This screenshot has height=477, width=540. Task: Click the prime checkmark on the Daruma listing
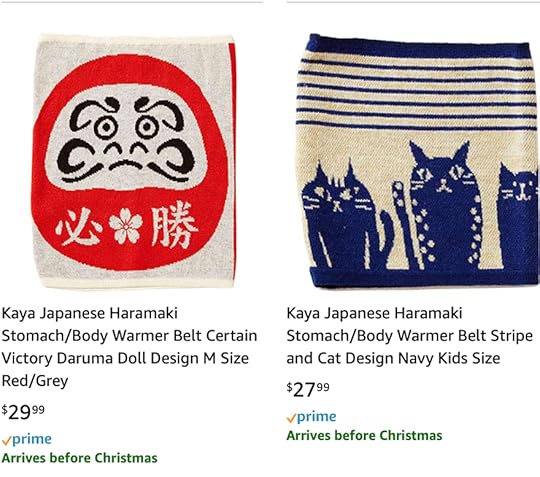pos(6,441)
